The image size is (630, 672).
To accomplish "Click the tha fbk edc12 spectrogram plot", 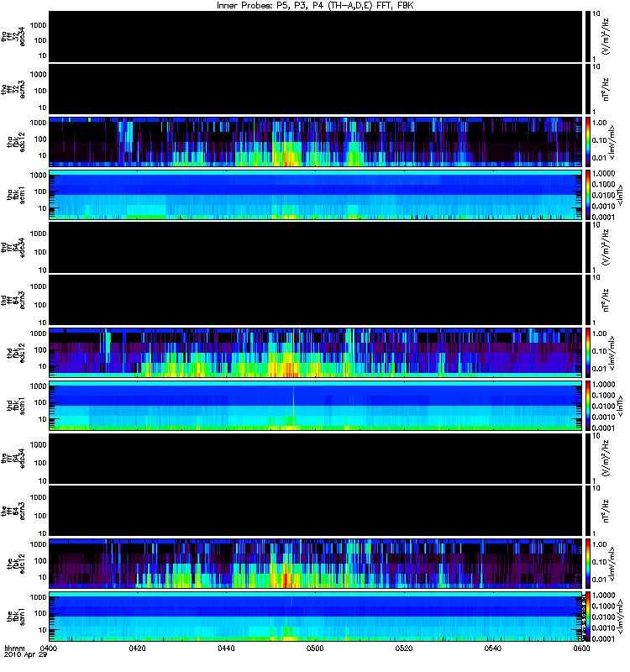I will (315, 142).
